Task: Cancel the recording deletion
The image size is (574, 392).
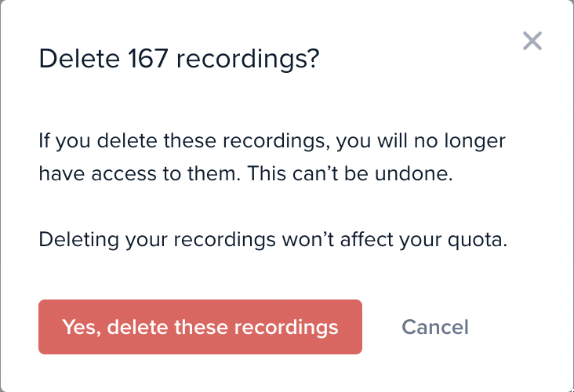Action: tap(435, 327)
